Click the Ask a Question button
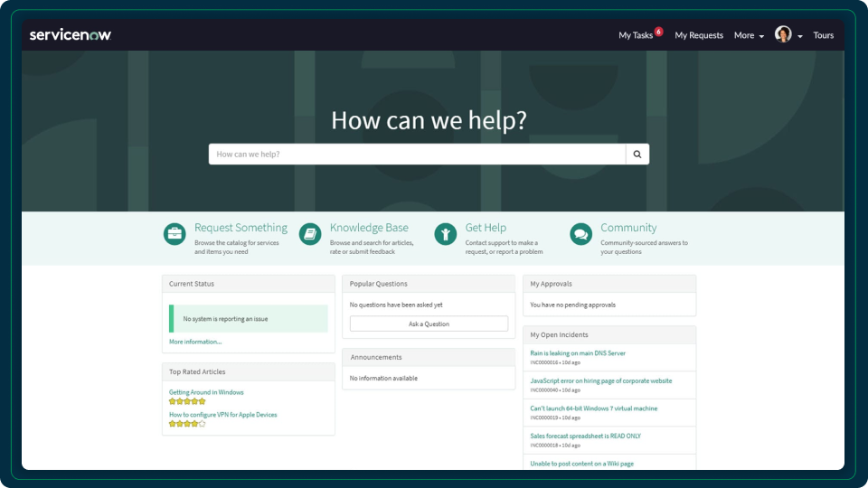Image resolution: width=868 pixels, height=488 pixels. coord(429,324)
